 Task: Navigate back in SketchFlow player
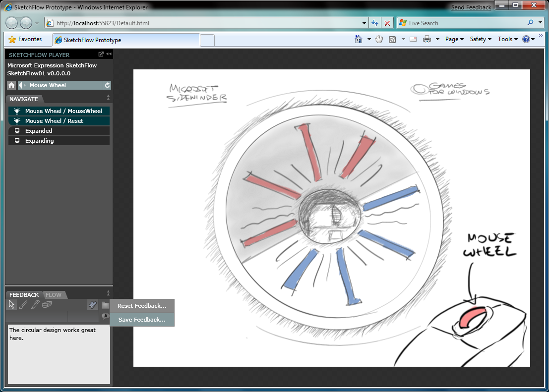tap(20, 85)
